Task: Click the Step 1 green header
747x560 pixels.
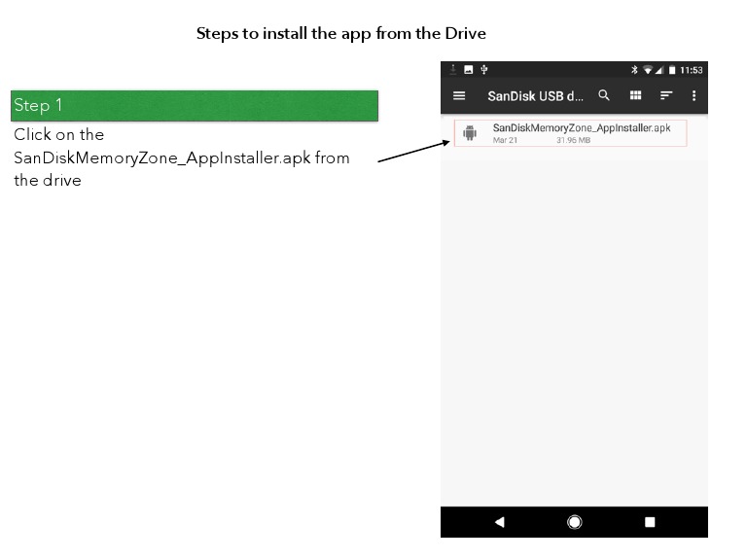Action: tap(195, 106)
